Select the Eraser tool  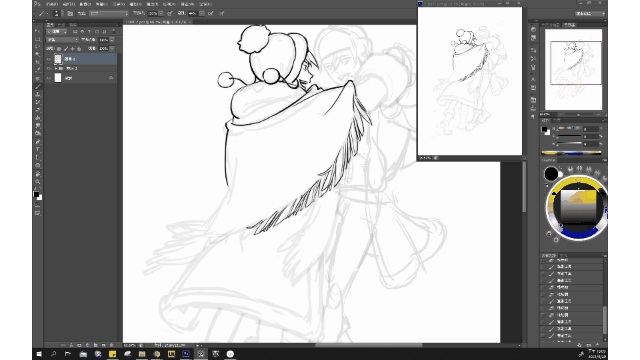[38, 110]
